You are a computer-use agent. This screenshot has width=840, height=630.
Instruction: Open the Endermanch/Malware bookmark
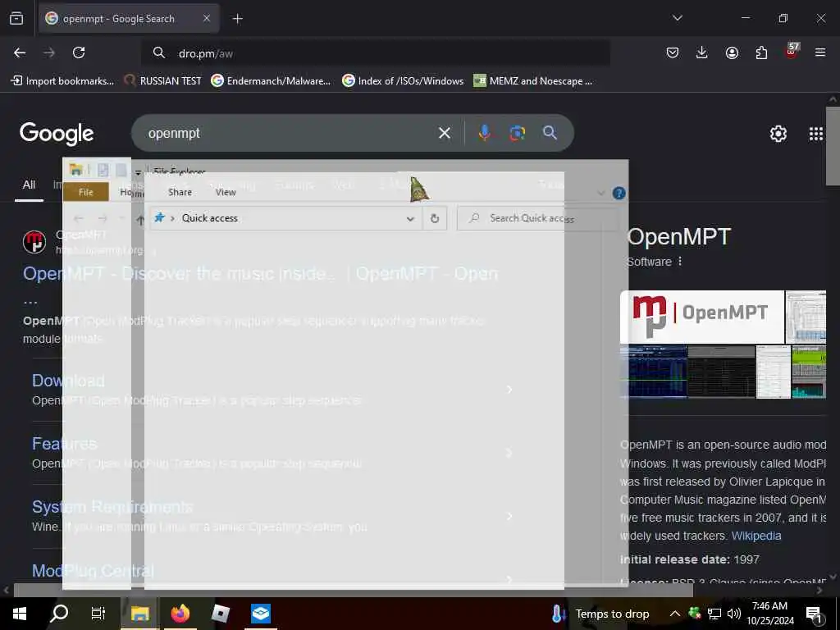tap(271, 81)
